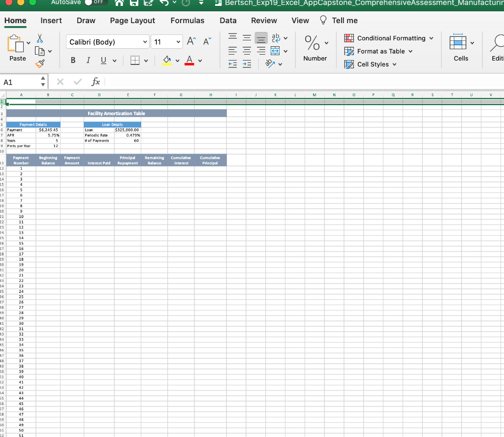
Task: Open the View tab
Action: 300,21
